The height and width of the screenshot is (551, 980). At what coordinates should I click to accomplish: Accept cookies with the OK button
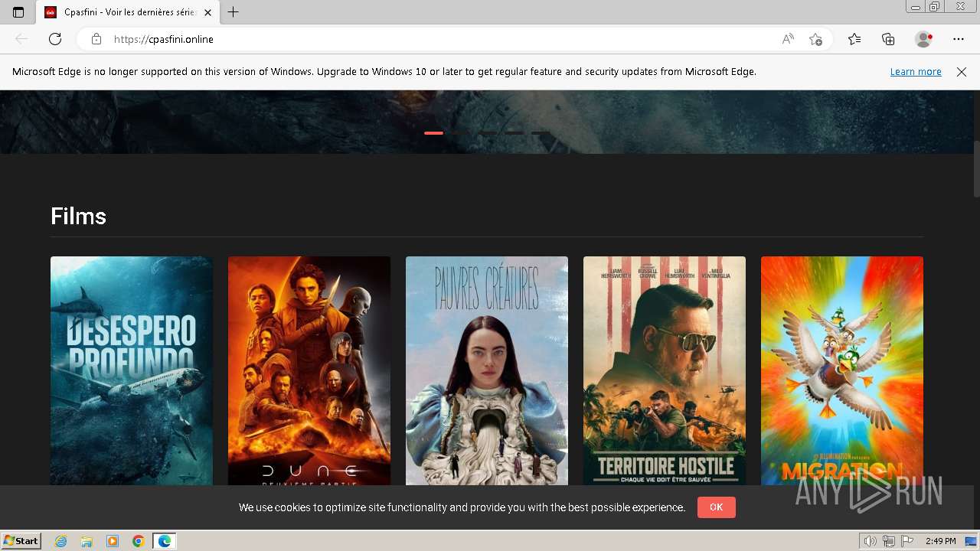pos(716,507)
